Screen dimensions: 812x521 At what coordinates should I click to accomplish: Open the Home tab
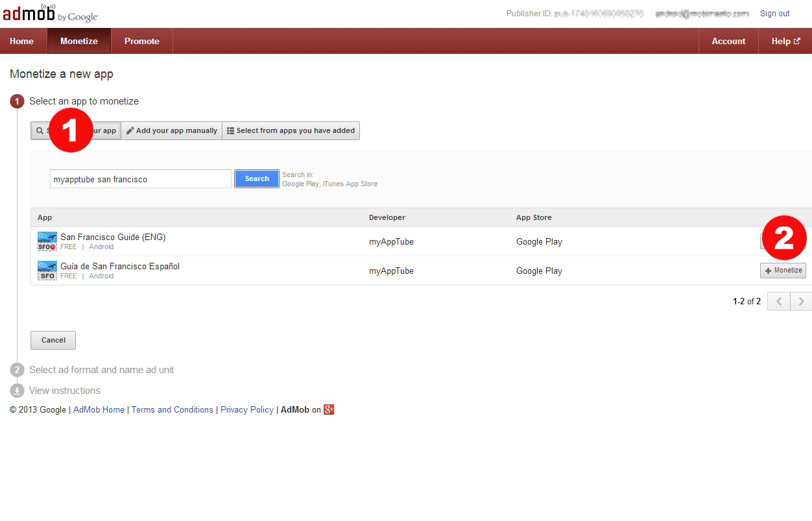(x=22, y=41)
